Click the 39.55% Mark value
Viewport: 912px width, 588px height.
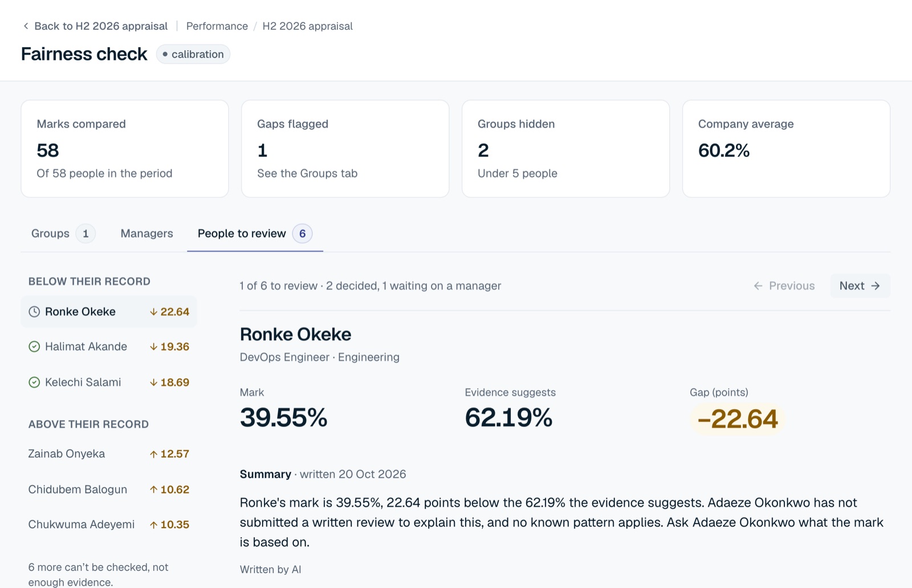pyautogui.click(x=283, y=418)
